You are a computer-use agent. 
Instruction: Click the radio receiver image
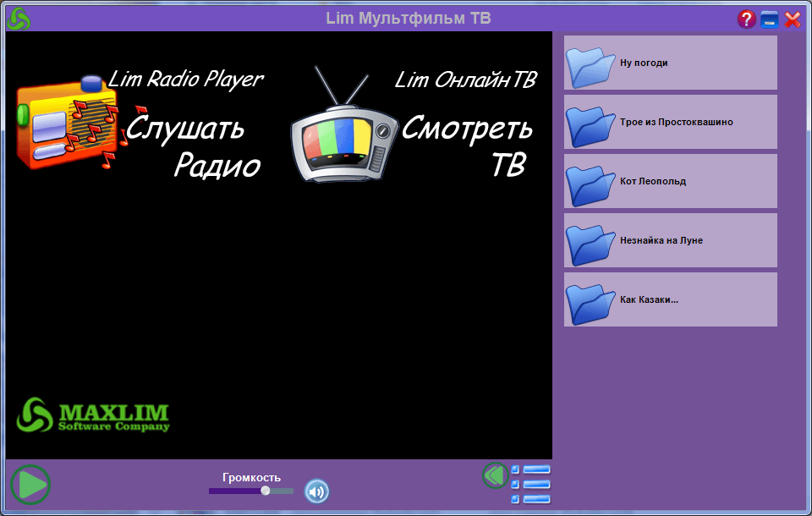tap(68, 123)
